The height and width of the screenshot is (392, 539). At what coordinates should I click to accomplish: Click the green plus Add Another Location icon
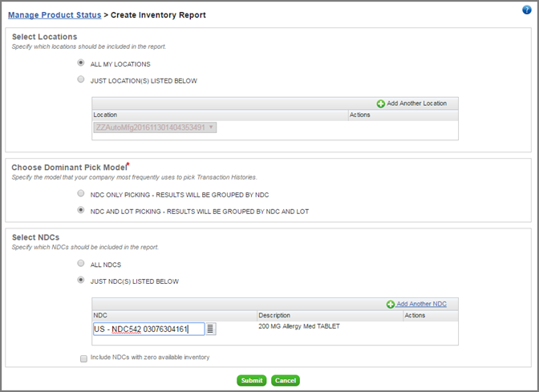[x=380, y=103]
